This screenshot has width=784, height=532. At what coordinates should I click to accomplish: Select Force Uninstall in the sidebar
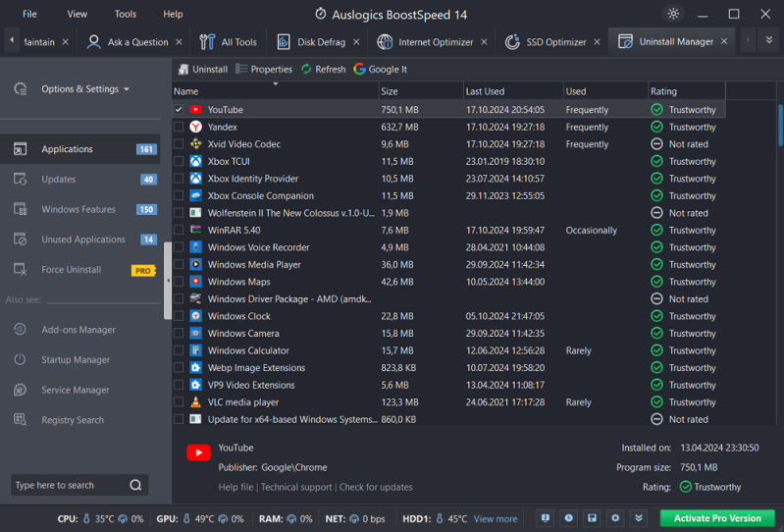pyautogui.click(x=80, y=270)
